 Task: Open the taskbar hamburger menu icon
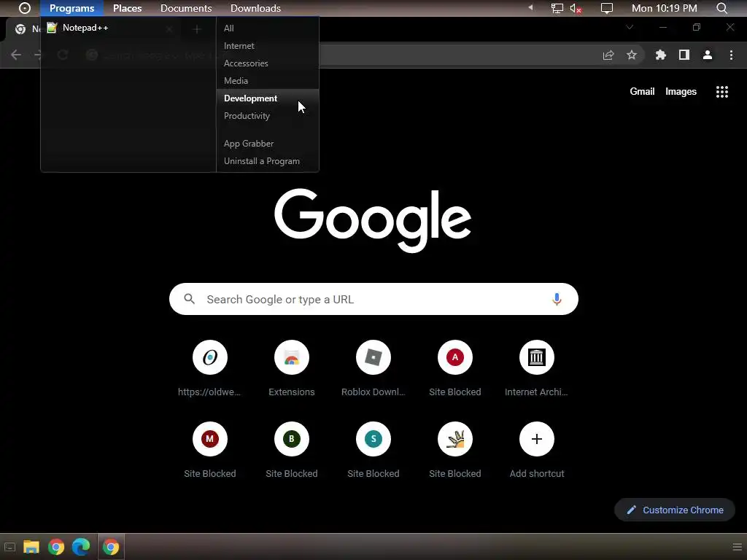pyautogui.click(x=737, y=547)
